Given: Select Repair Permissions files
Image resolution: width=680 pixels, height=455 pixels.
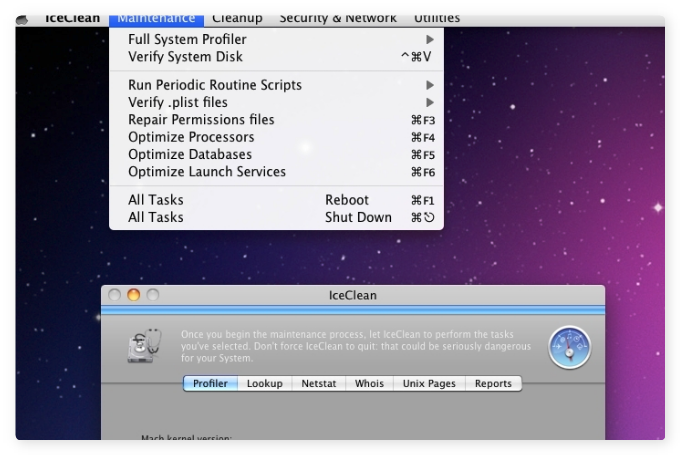Looking at the screenshot, I should 276,120.
